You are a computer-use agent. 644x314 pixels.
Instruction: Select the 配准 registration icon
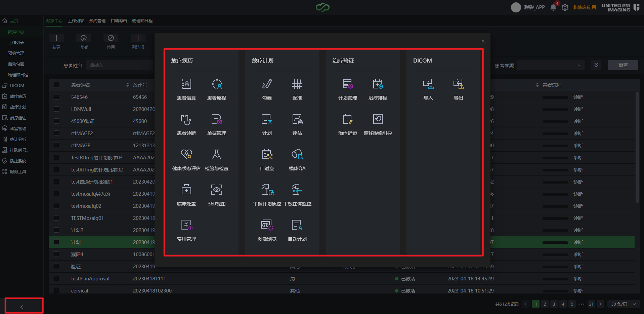[297, 88]
